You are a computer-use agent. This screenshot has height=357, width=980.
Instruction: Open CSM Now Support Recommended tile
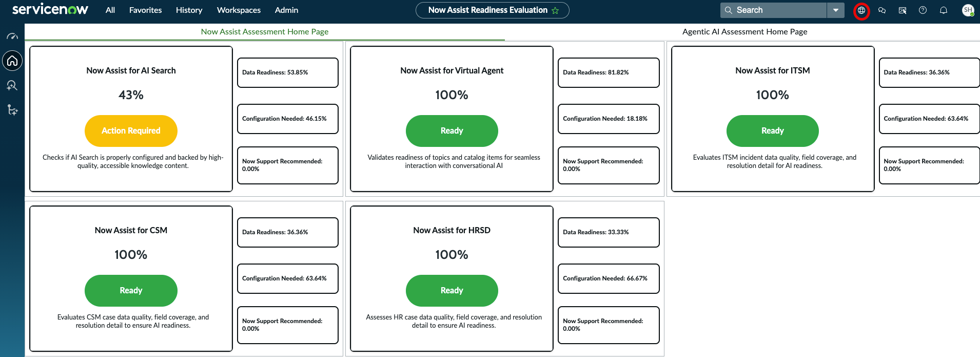point(288,325)
